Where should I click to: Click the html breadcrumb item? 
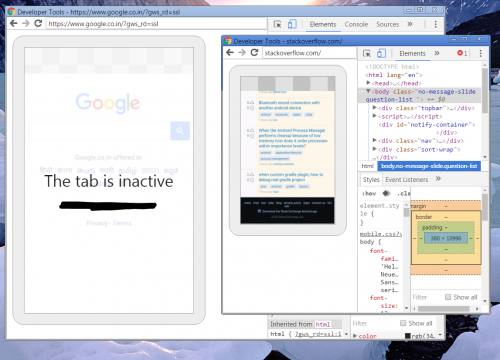point(368,166)
